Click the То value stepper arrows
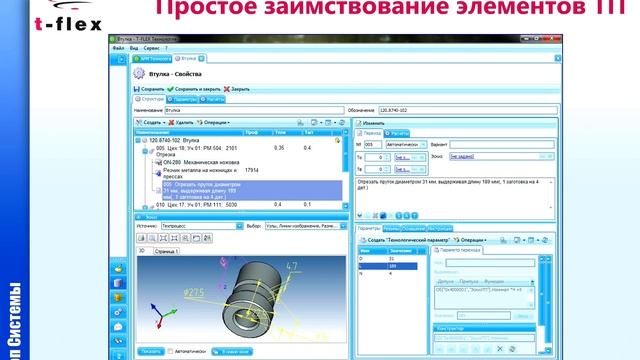The height and width of the screenshot is (360, 640). [x=387, y=157]
